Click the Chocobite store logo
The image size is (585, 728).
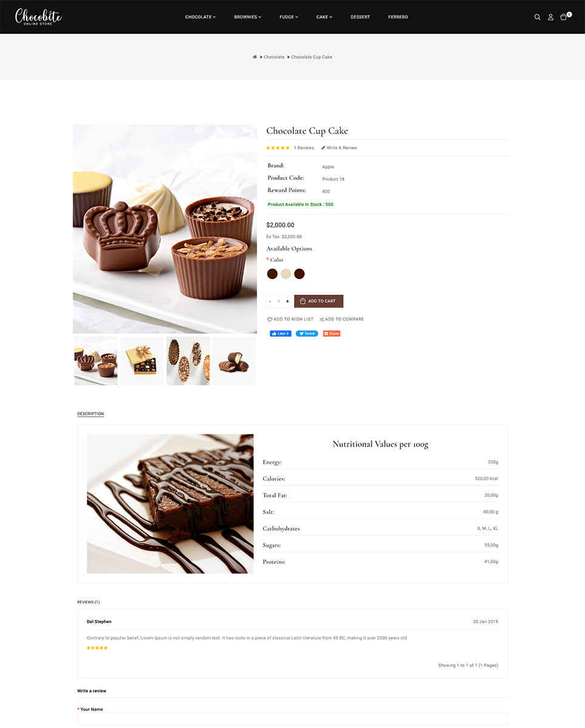pos(38,16)
